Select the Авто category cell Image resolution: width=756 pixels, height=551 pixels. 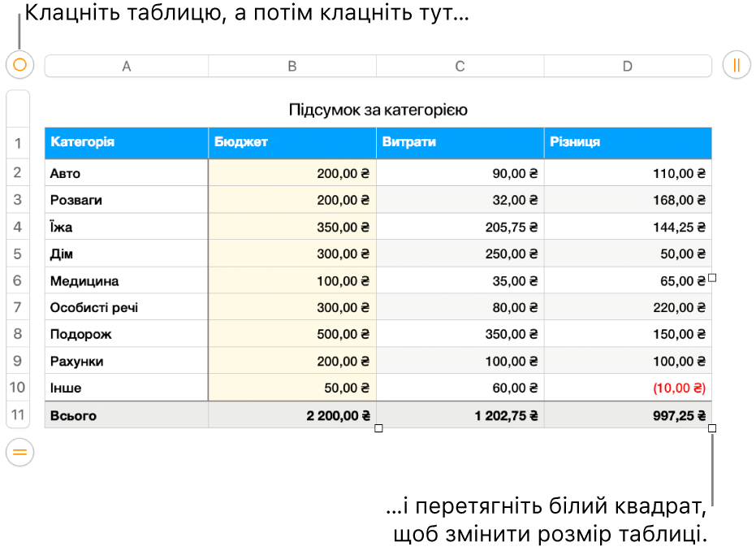[127, 173]
